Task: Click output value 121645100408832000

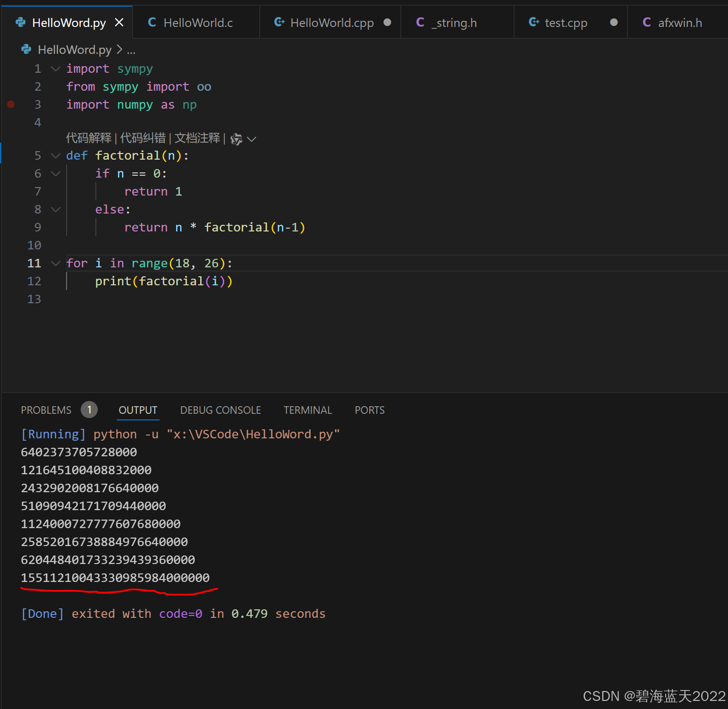Action: click(x=86, y=470)
